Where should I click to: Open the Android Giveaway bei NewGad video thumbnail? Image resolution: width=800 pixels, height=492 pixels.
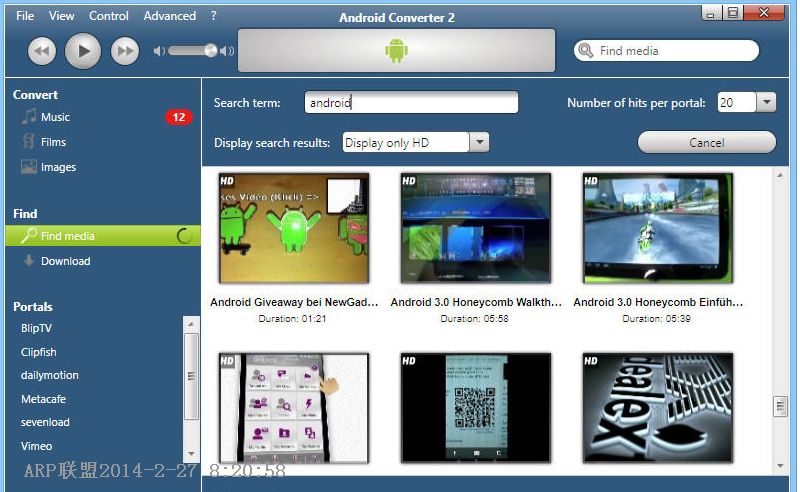[294, 228]
